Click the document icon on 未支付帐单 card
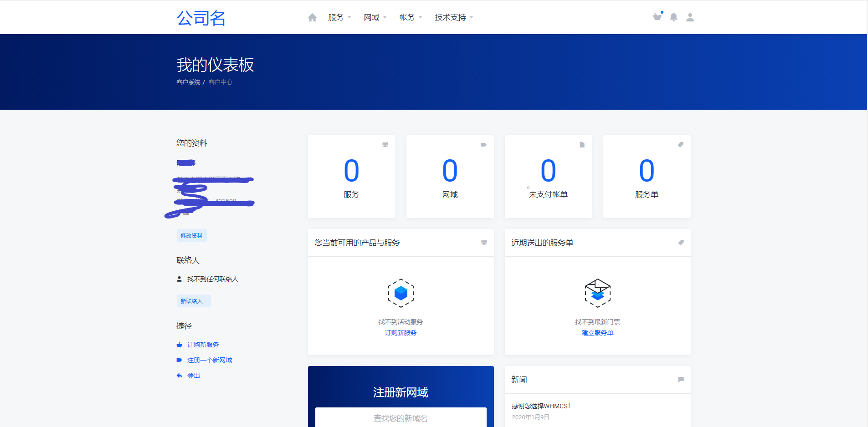The width and height of the screenshot is (868, 427). (x=582, y=144)
